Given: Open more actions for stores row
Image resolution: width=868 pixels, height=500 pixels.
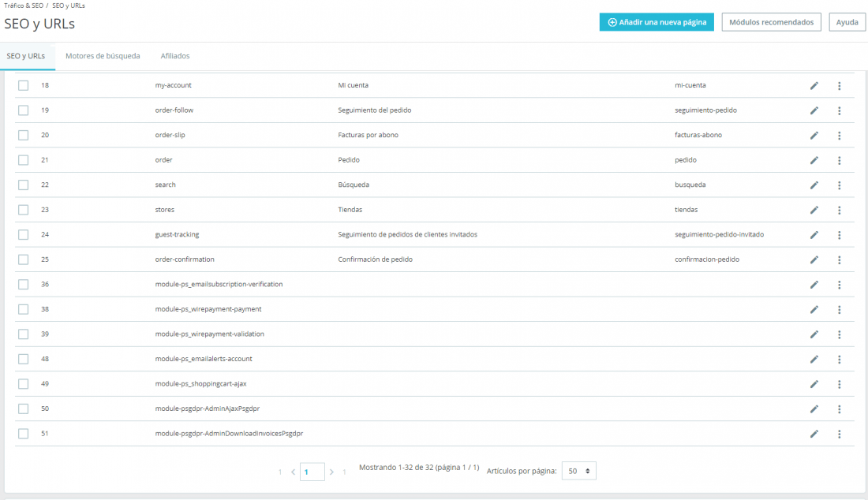Looking at the screenshot, I should (x=840, y=211).
